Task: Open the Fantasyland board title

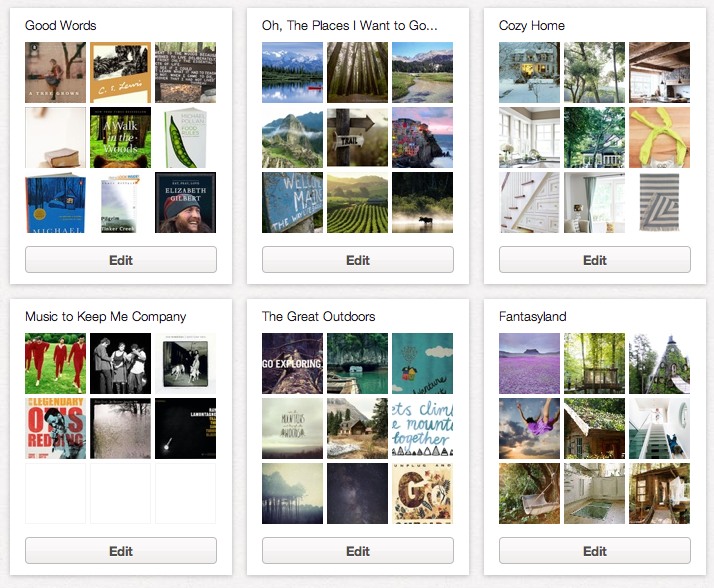Action: click(532, 317)
